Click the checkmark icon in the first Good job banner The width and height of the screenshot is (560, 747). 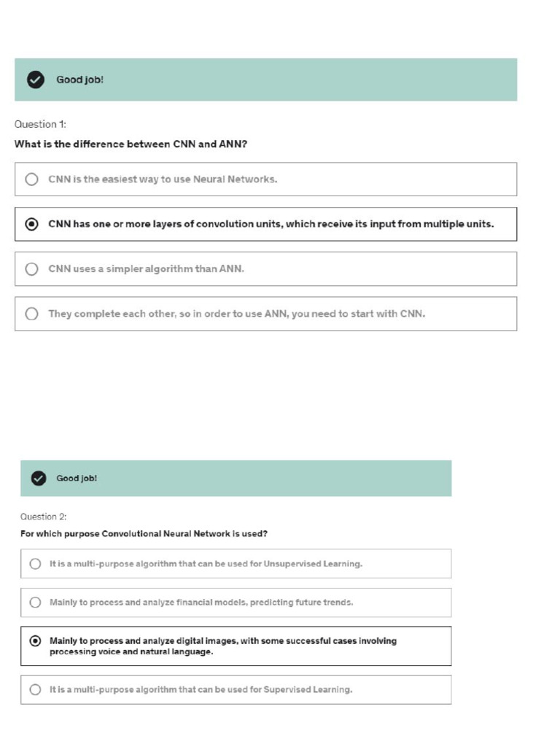[35, 80]
